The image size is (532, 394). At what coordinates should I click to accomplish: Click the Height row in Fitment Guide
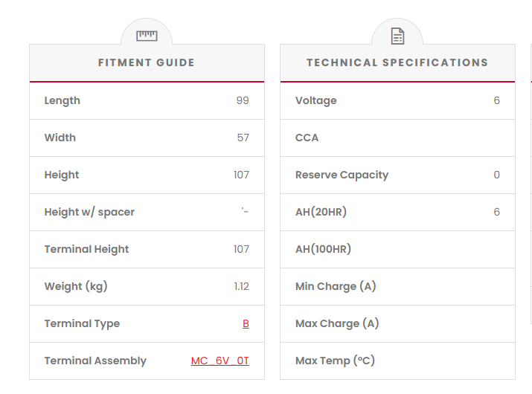click(x=147, y=175)
